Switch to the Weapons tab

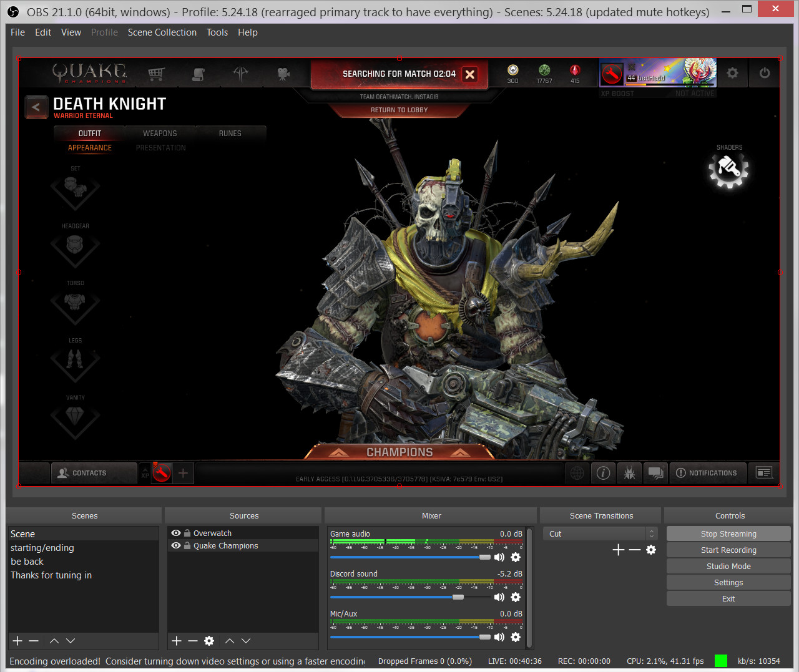[160, 134]
